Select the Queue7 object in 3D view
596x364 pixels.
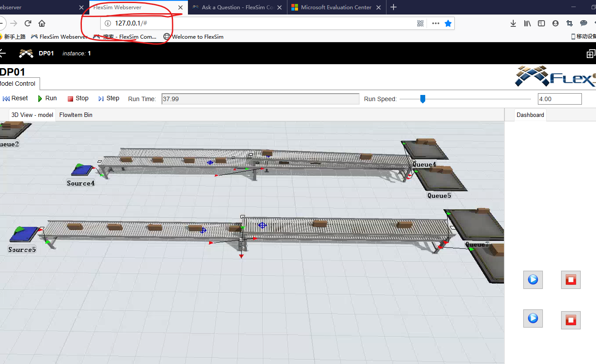475,224
